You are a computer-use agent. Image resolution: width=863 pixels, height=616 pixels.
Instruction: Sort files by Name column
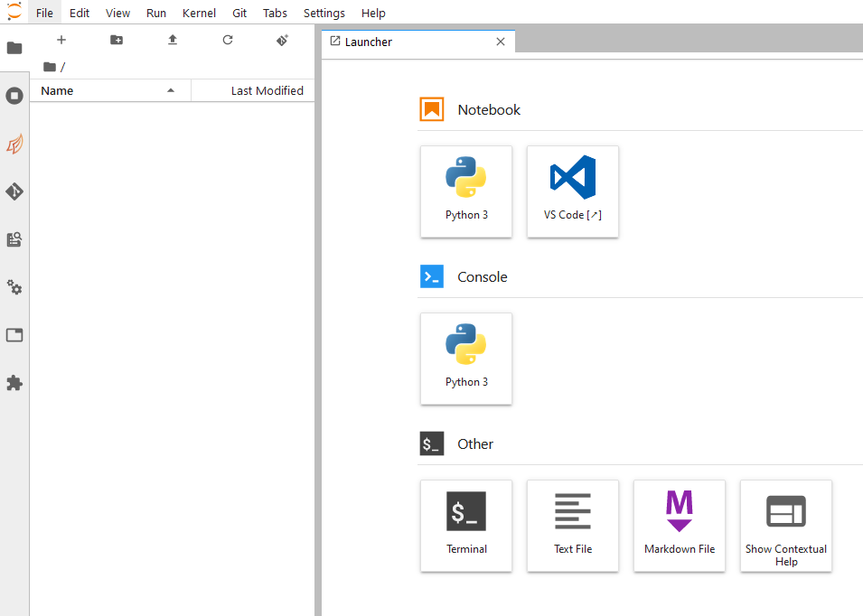pyautogui.click(x=110, y=90)
